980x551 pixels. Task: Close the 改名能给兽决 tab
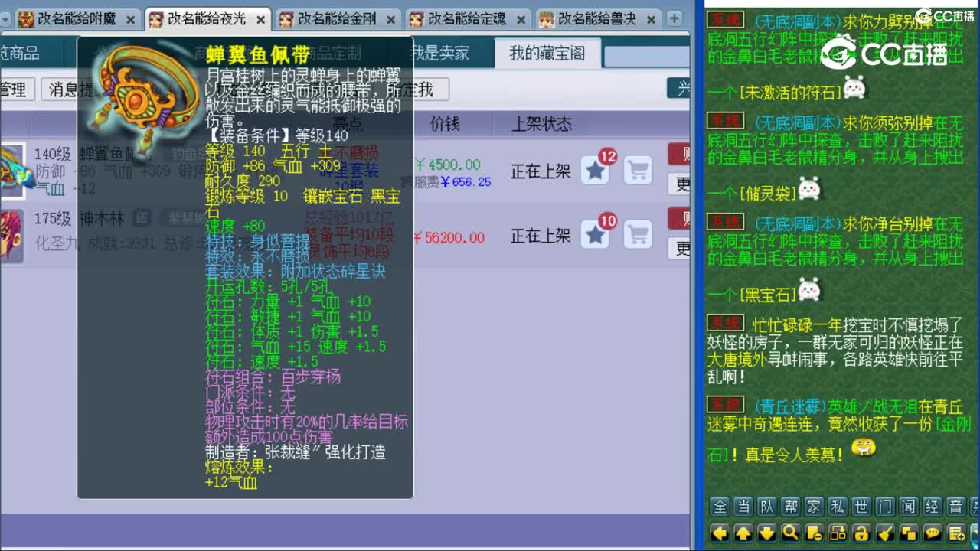(x=651, y=20)
